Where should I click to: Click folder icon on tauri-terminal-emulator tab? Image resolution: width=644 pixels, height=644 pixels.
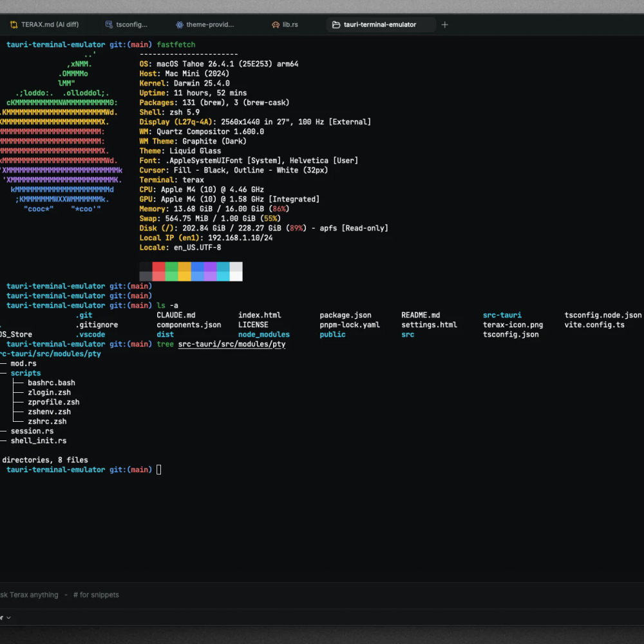336,24
